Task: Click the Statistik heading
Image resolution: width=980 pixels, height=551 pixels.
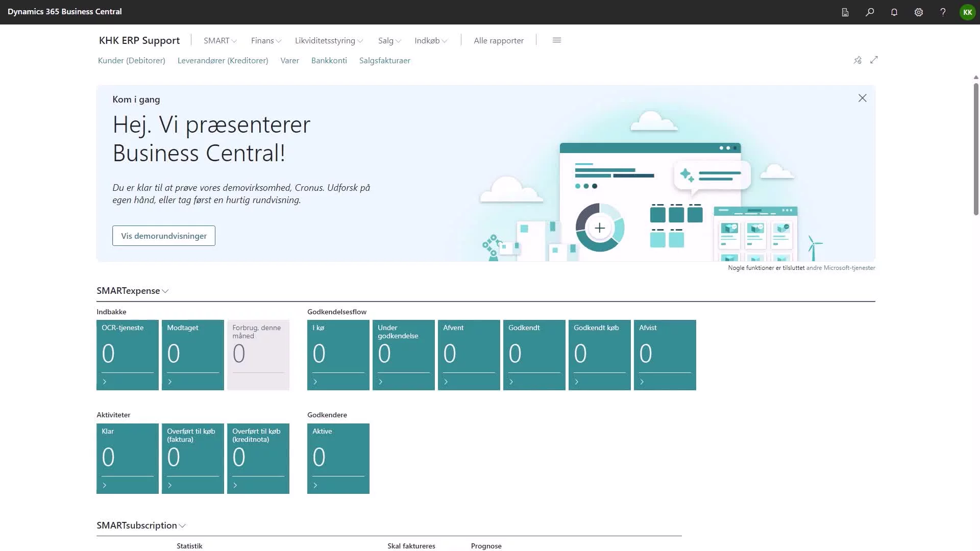Action: (189, 546)
